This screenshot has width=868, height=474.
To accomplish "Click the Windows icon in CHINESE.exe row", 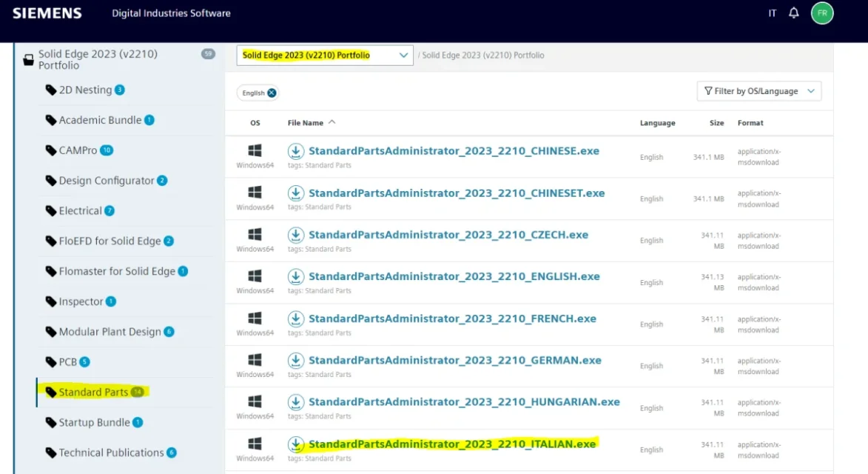I will pos(255,150).
